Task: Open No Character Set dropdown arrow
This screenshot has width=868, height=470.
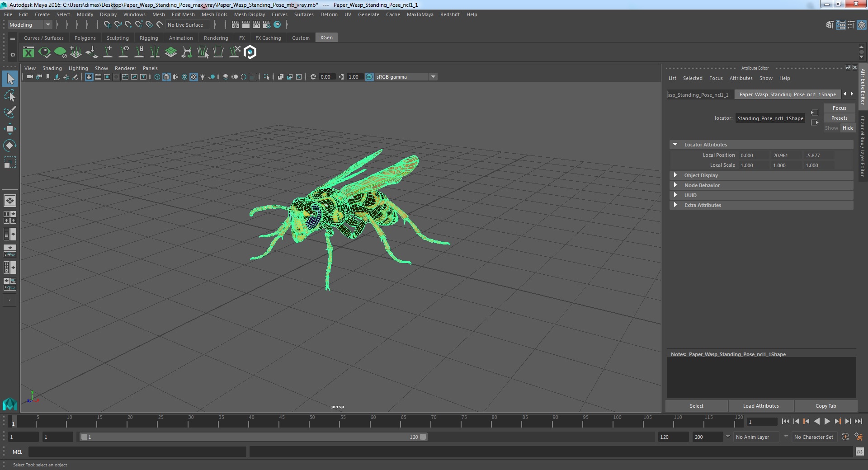Action: pyautogui.click(x=786, y=437)
